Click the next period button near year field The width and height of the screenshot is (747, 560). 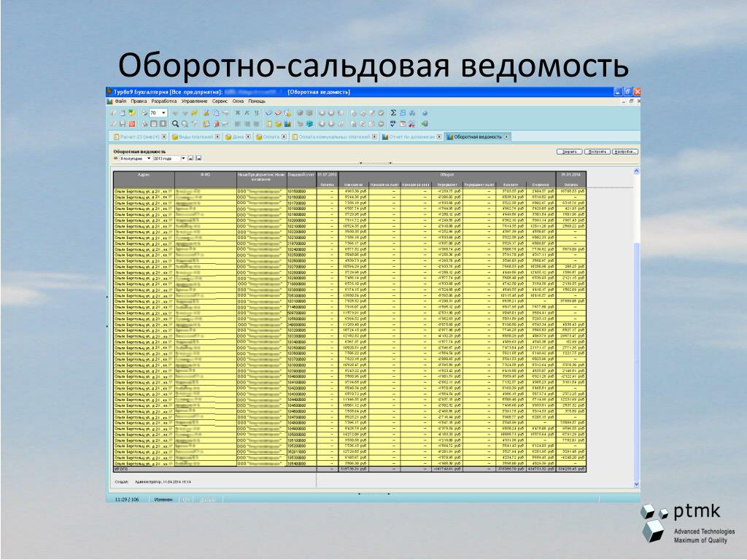coord(198,158)
